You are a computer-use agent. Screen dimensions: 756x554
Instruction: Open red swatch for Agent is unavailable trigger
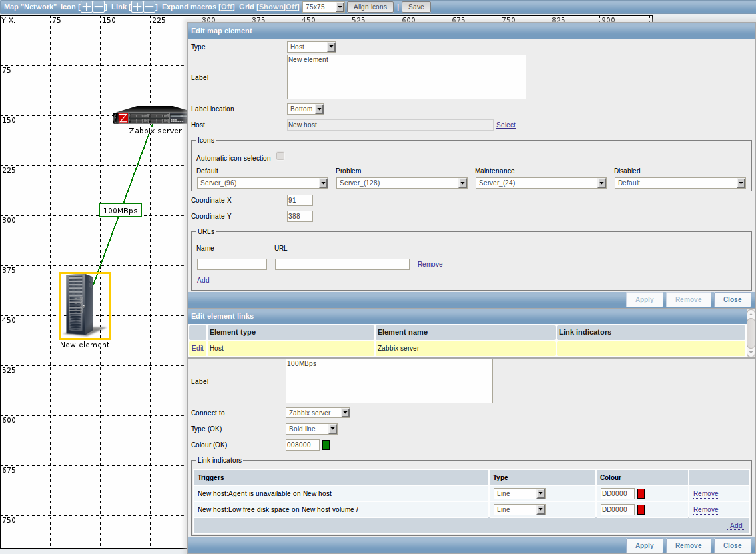coord(641,494)
